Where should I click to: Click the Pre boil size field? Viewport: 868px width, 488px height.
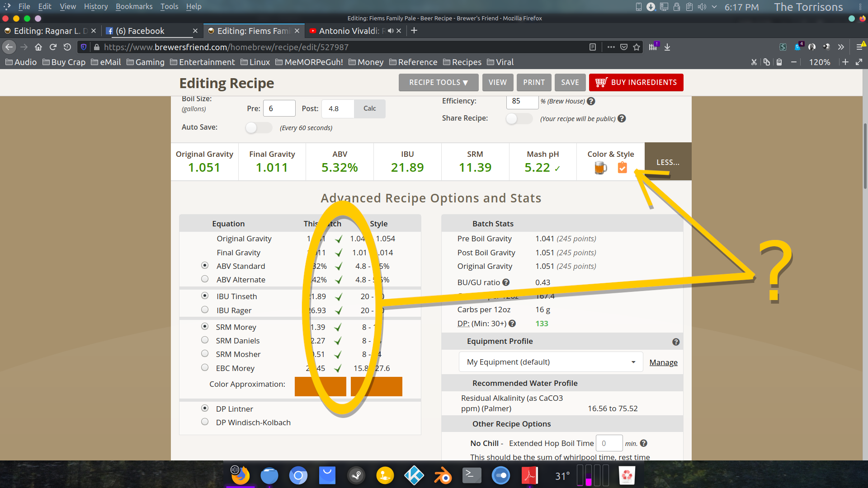point(279,108)
